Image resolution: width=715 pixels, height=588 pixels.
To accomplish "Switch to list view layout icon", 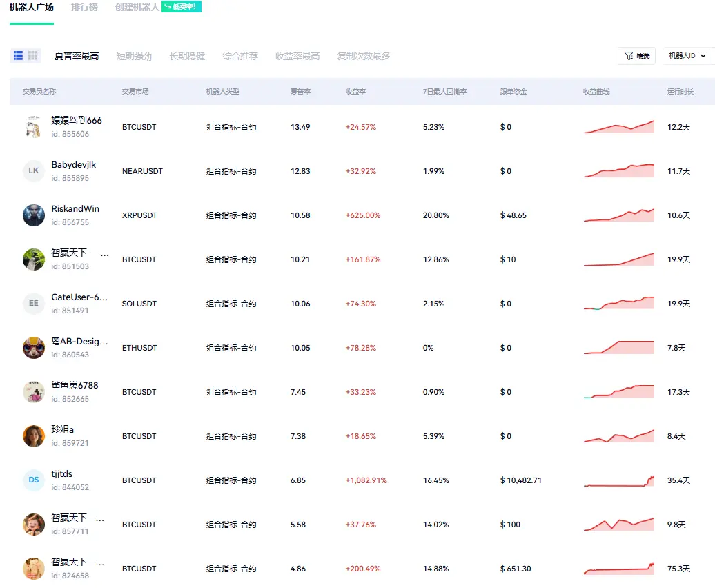I will (x=18, y=56).
